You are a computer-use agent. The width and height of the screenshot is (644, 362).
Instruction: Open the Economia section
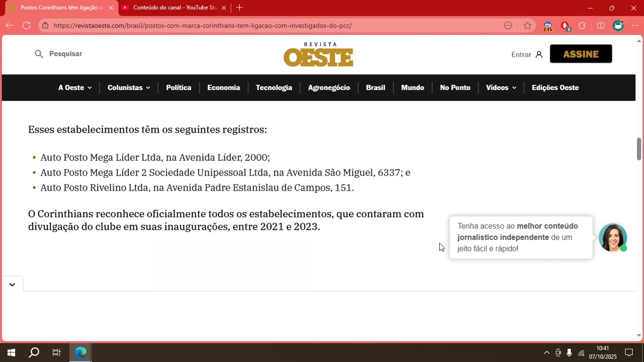point(223,87)
